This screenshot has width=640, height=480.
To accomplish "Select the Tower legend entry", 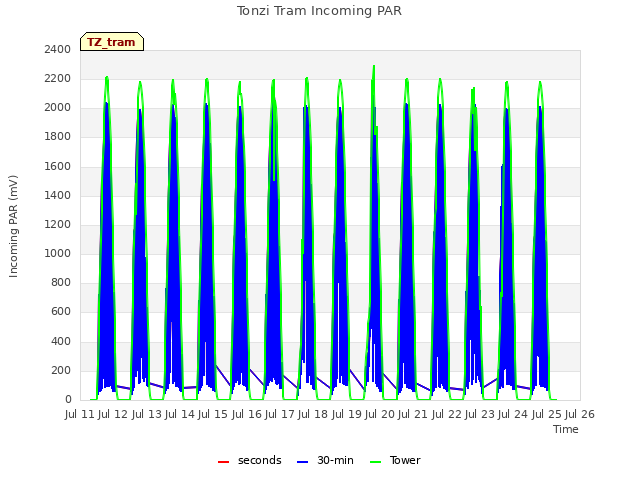I will (395, 460).
